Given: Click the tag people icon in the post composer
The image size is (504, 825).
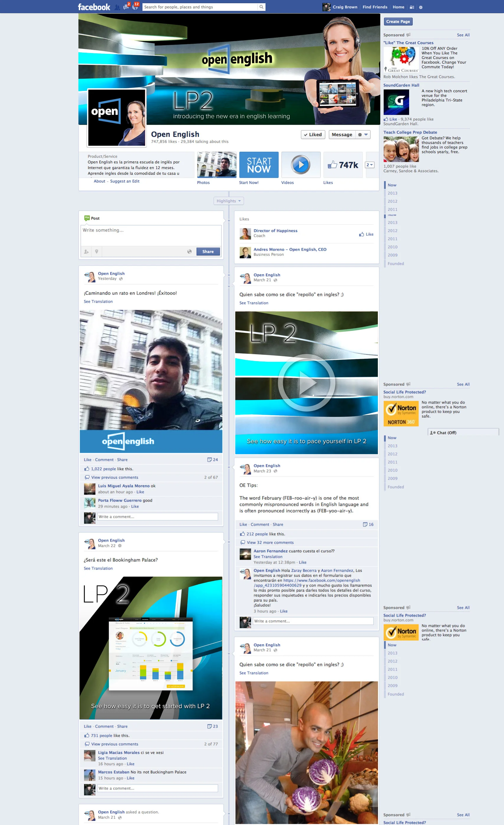Looking at the screenshot, I should pyautogui.click(x=86, y=251).
